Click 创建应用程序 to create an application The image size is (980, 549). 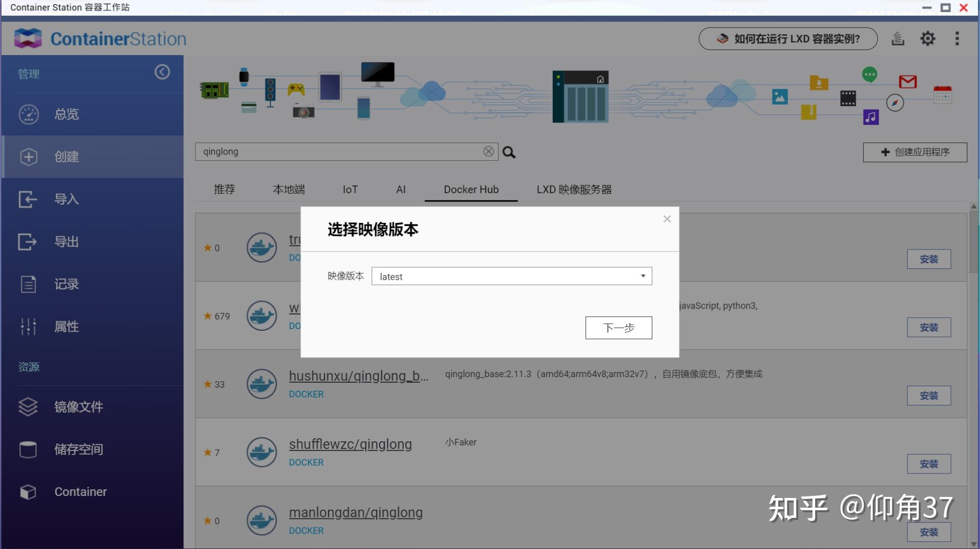[914, 152]
